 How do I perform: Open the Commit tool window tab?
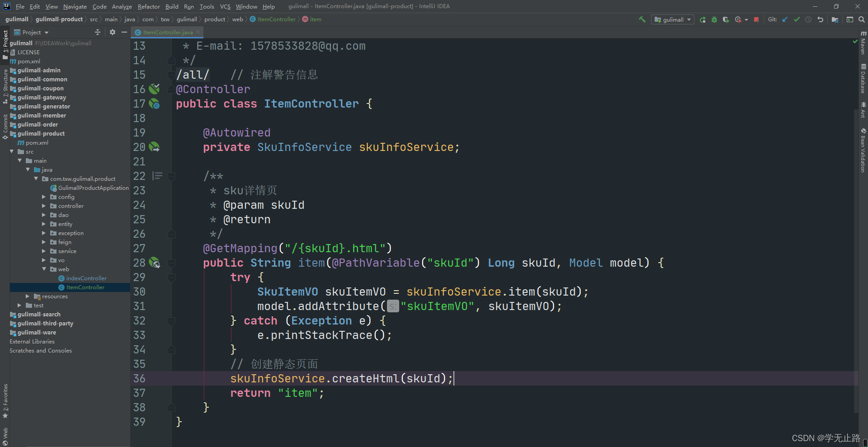click(x=5, y=127)
